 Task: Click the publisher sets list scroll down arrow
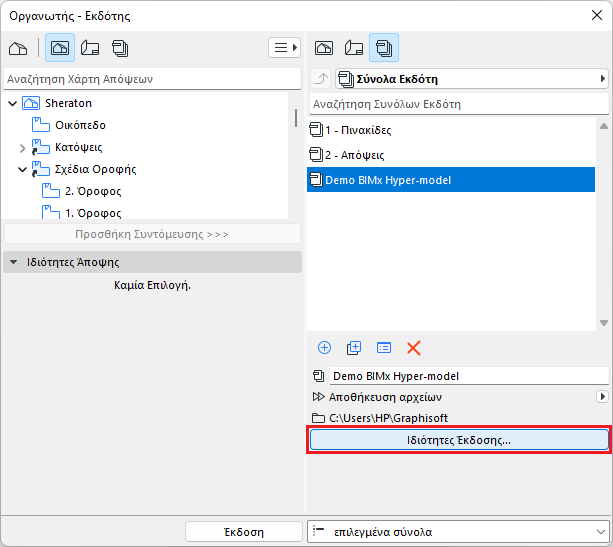[604, 323]
